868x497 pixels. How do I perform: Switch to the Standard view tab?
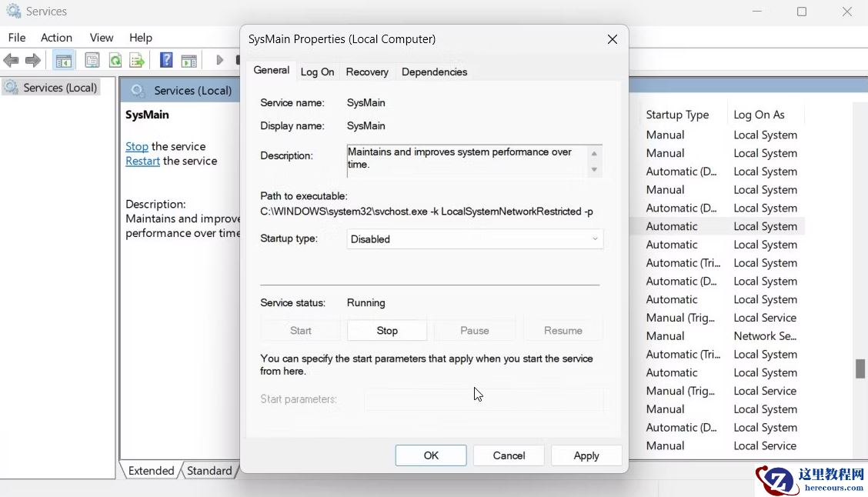209,471
